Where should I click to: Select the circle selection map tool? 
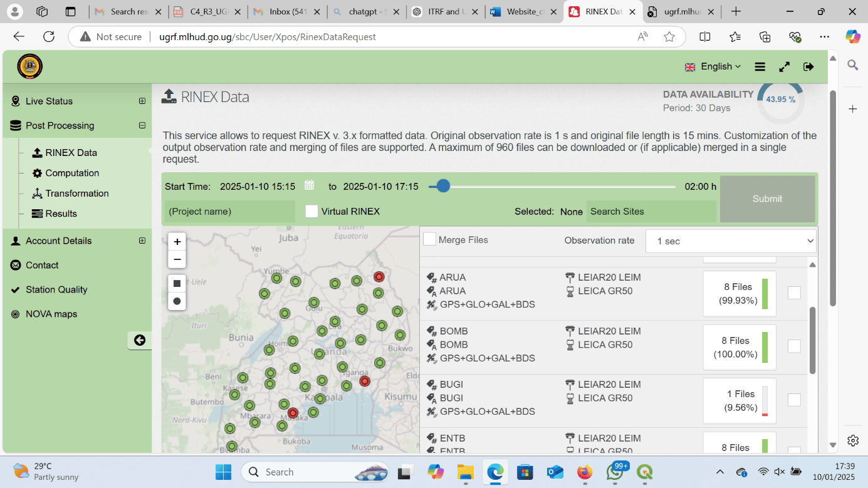(177, 301)
